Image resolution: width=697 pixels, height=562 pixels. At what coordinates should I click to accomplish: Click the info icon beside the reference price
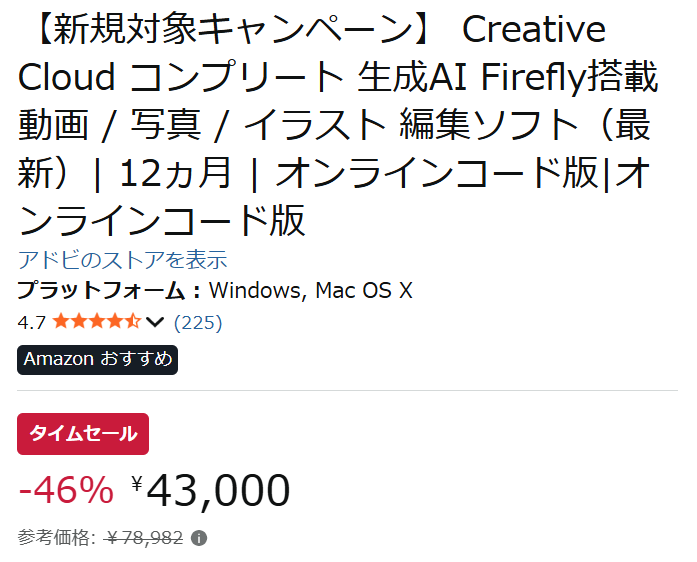pos(199,538)
